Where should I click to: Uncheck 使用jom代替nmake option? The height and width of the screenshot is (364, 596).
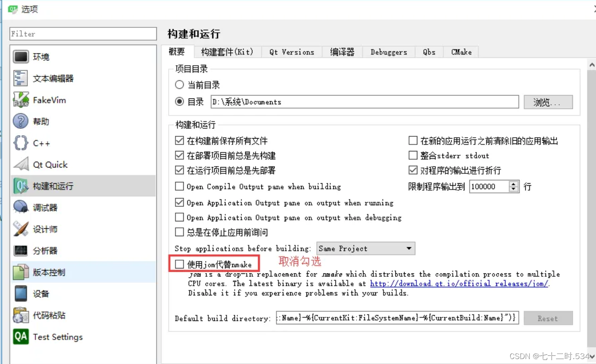pos(180,263)
